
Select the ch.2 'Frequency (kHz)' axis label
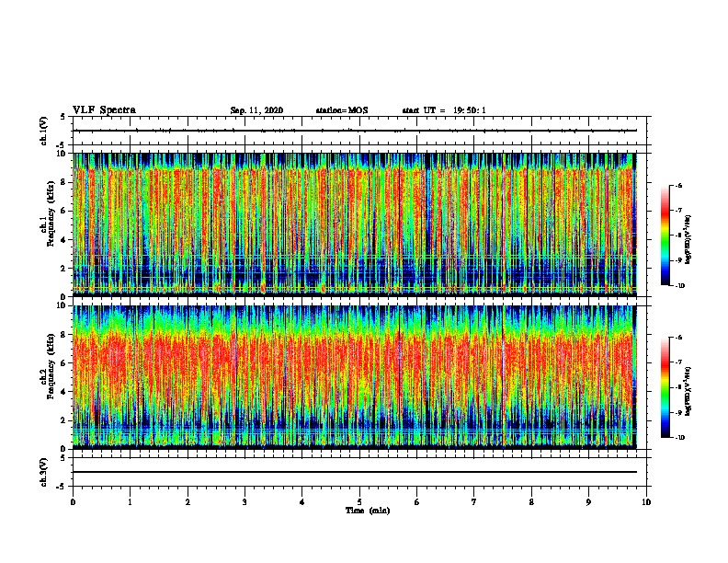(x=51, y=366)
